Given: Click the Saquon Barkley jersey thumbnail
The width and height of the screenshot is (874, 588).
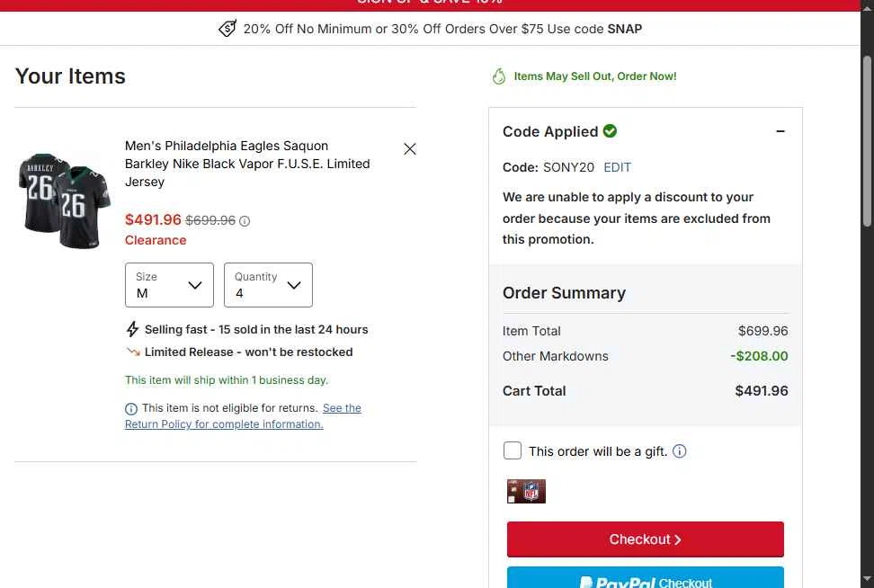Looking at the screenshot, I should 65,200.
